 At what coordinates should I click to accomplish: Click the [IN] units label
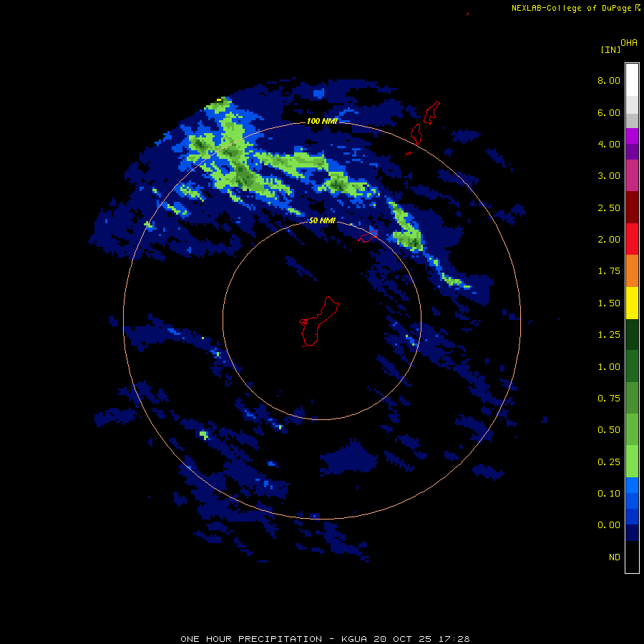point(610,49)
